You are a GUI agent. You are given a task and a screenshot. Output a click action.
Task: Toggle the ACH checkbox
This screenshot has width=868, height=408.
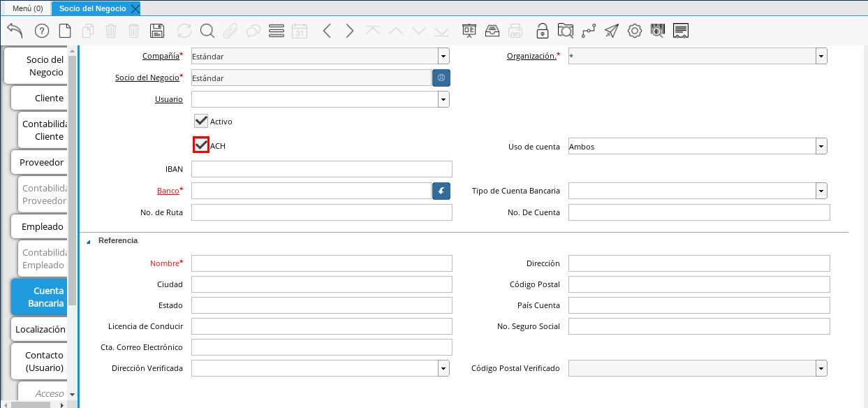[202, 145]
